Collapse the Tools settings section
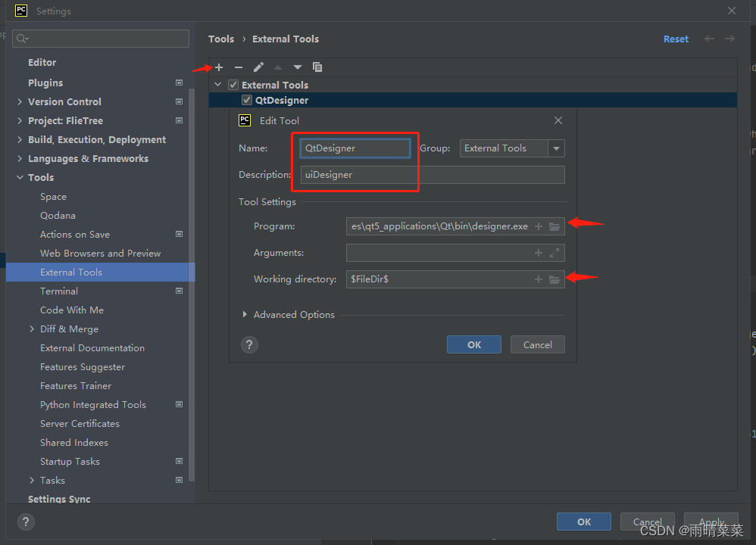 click(20, 177)
